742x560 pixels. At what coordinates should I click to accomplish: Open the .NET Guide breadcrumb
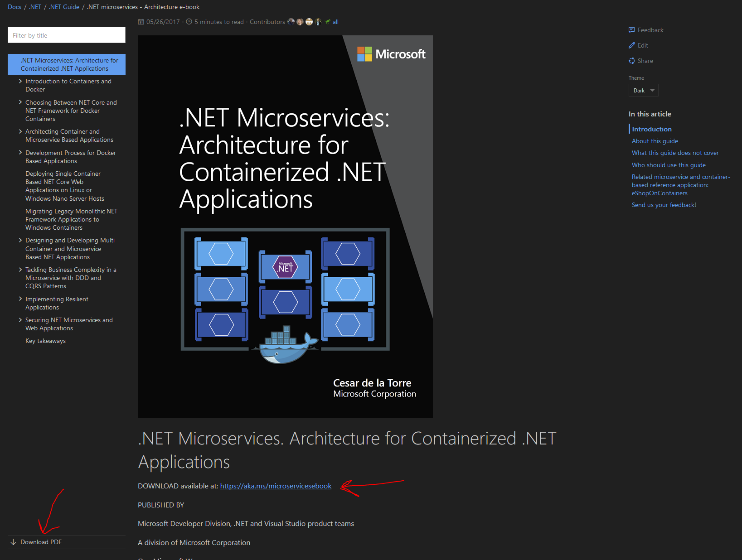tap(64, 7)
